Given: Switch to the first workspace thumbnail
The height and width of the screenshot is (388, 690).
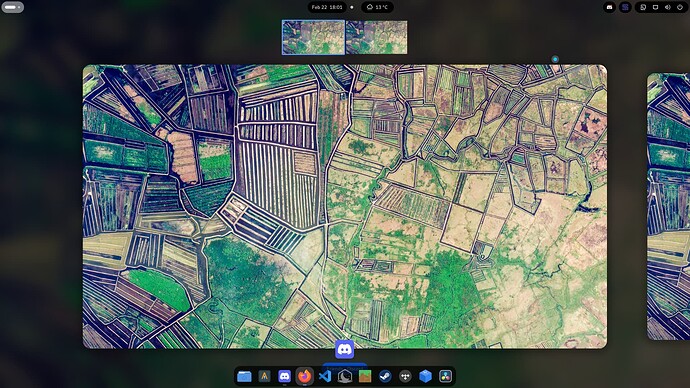Looking at the screenshot, I should pos(313,37).
